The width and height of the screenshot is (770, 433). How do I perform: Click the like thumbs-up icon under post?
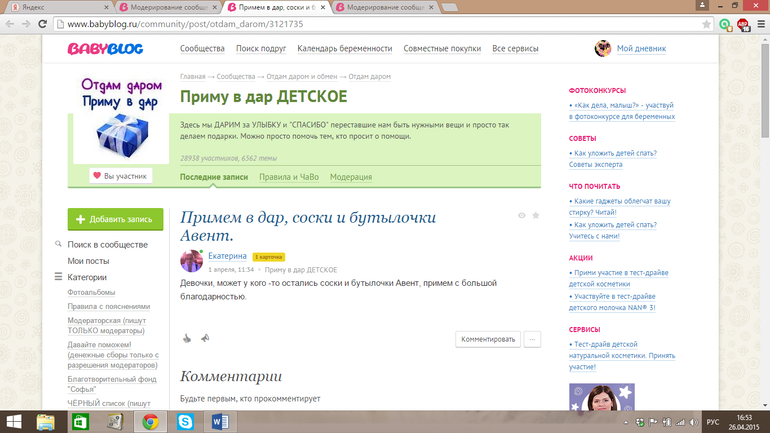click(186, 339)
